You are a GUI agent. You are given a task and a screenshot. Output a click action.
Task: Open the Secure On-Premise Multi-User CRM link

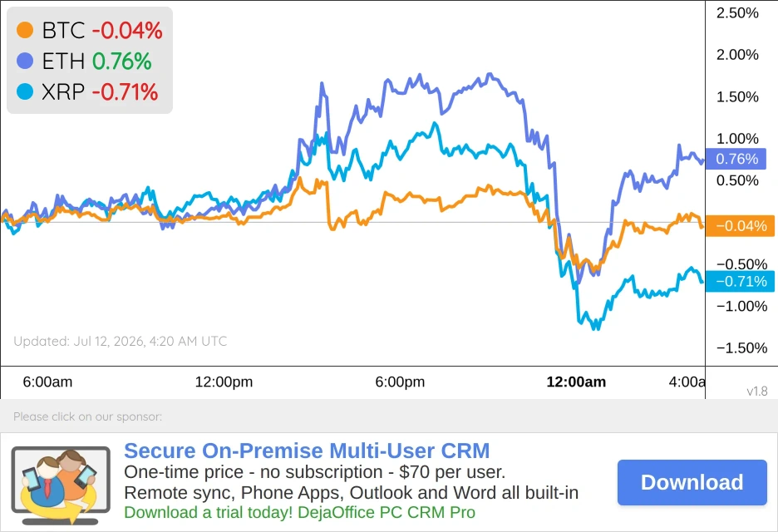click(307, 451)
